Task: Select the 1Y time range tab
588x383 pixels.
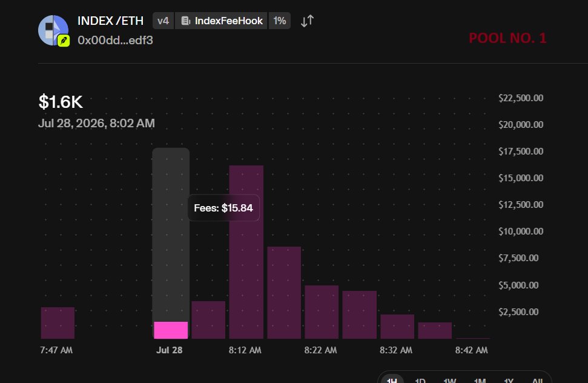Action: pos(509,381)
